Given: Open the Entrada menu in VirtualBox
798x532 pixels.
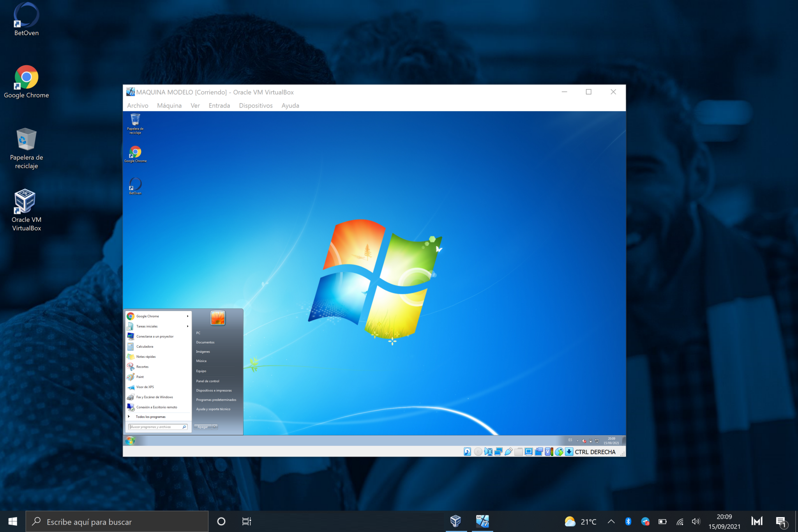Looking at the screenshot, I should point(219,106).
